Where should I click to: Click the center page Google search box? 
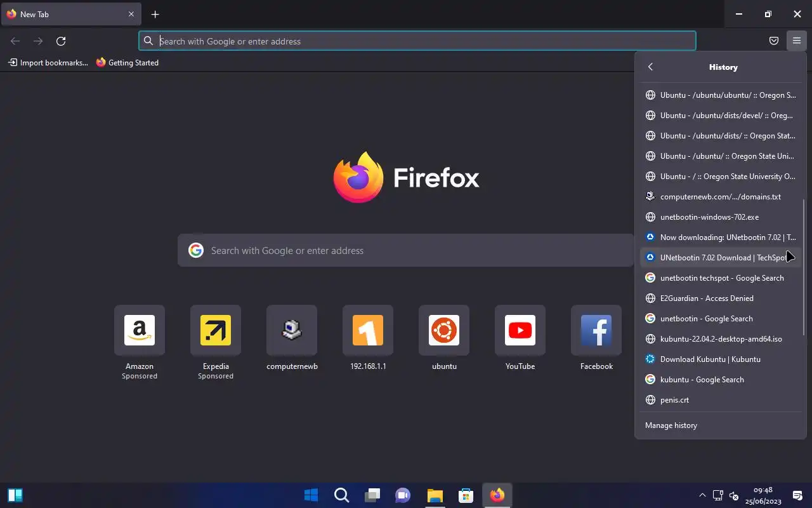pos(406,250)
